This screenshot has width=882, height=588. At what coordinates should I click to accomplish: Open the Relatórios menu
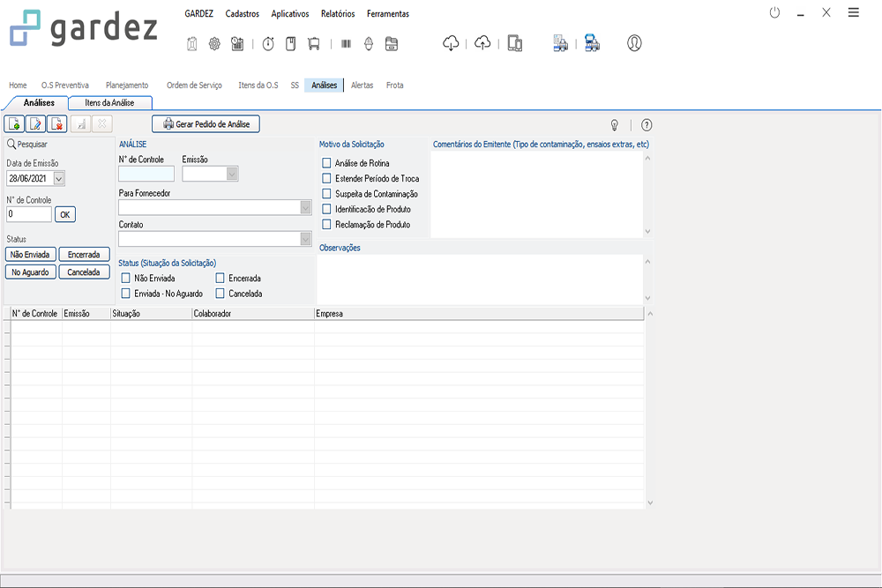pos(338,13)
